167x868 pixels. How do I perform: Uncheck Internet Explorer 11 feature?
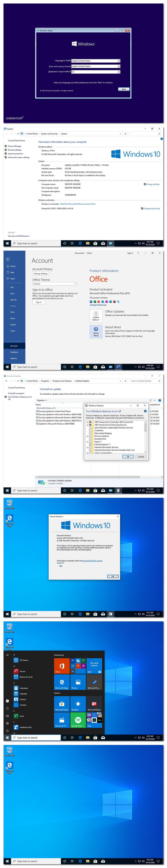coord(90,445)
